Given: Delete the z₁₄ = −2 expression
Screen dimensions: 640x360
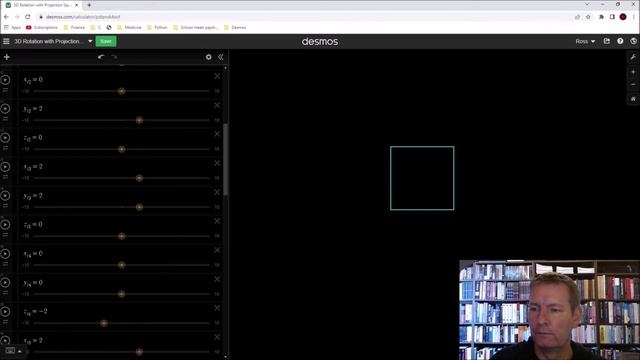Looking at the screenshot, I should [x=217, y=308].
